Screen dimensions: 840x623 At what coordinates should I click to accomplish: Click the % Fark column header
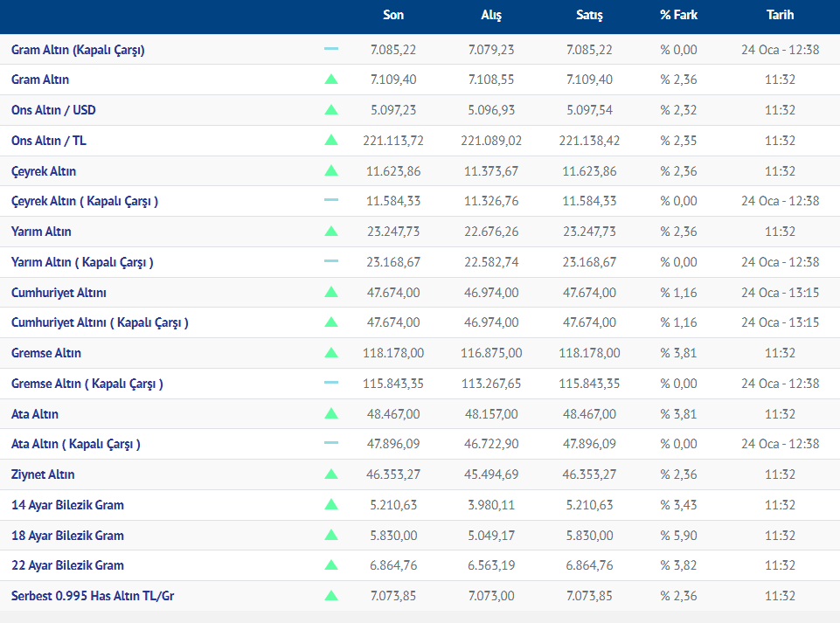[678, 15]
